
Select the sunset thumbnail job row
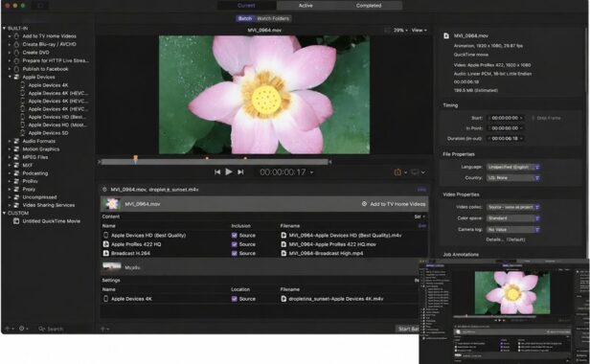264,267
